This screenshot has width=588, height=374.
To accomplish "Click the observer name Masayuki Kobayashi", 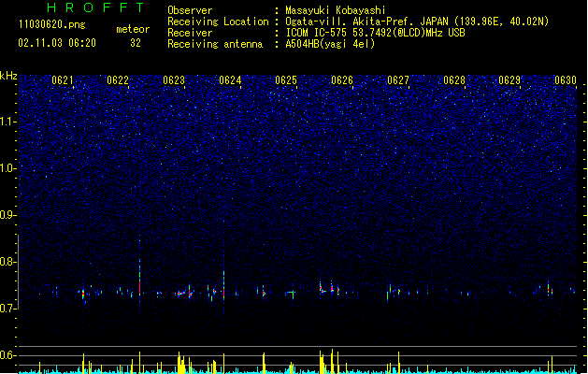I will (336, 10).
